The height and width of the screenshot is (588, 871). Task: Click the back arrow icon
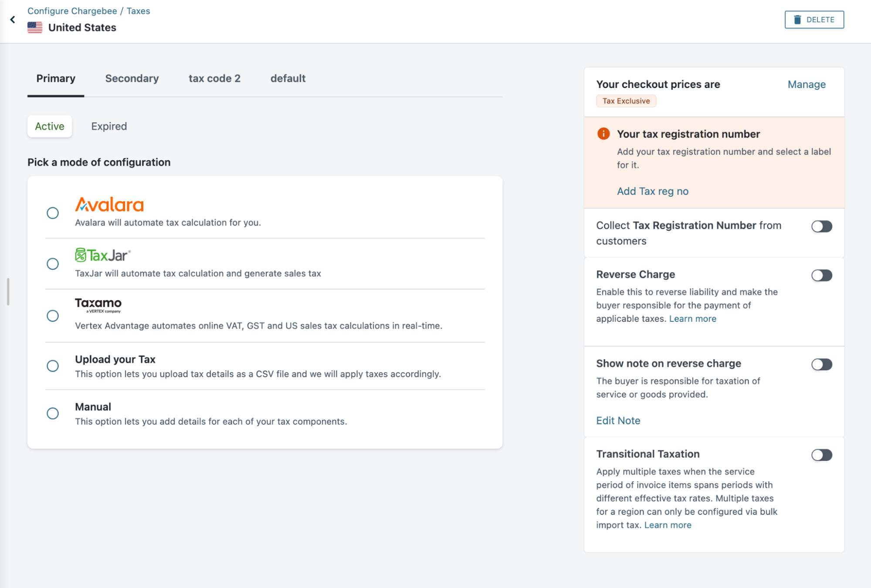click(x=13, y=20)
